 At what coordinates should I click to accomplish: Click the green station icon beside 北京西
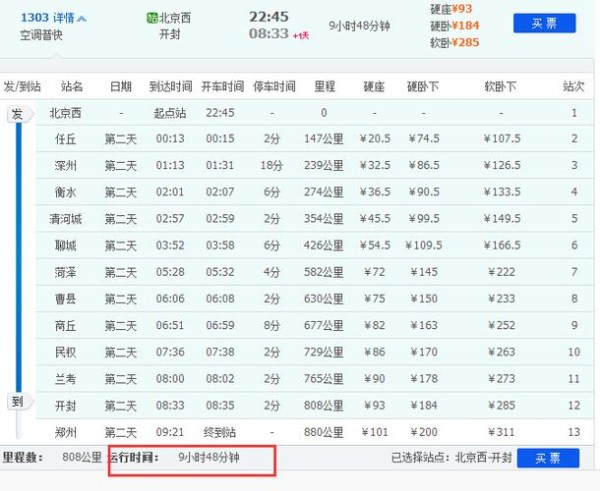pyautogui.click(x=152, y=18)
